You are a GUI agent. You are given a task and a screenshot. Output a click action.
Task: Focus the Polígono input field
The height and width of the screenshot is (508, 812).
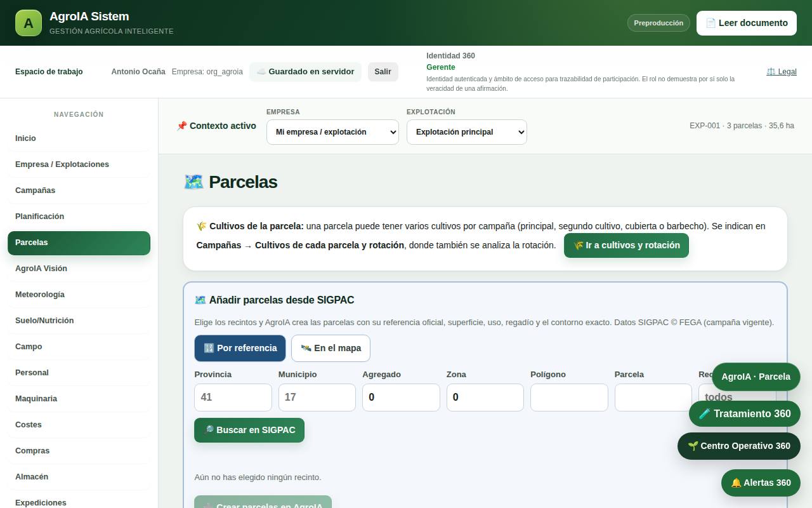(569, 398)
